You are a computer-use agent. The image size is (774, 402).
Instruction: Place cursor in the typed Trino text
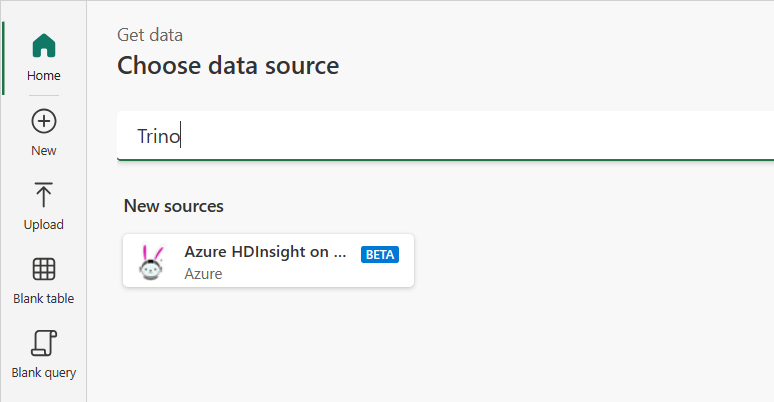[158, 137]
